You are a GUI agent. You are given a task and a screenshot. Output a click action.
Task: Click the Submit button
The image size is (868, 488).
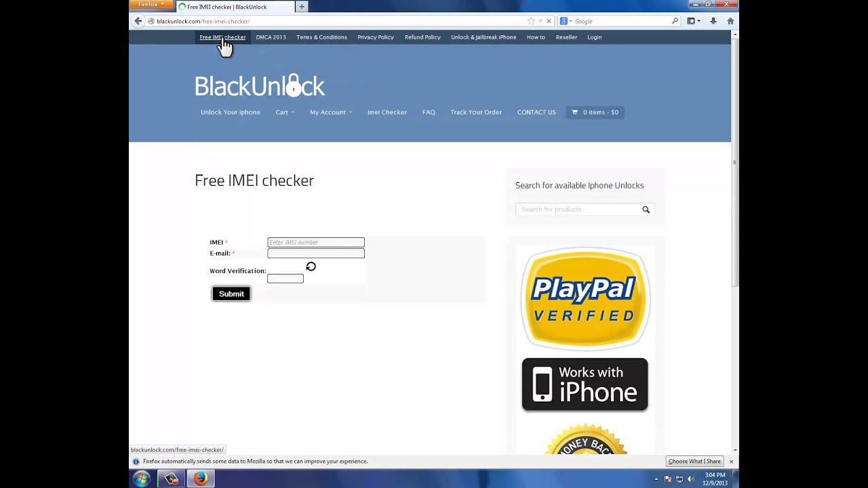231,293
